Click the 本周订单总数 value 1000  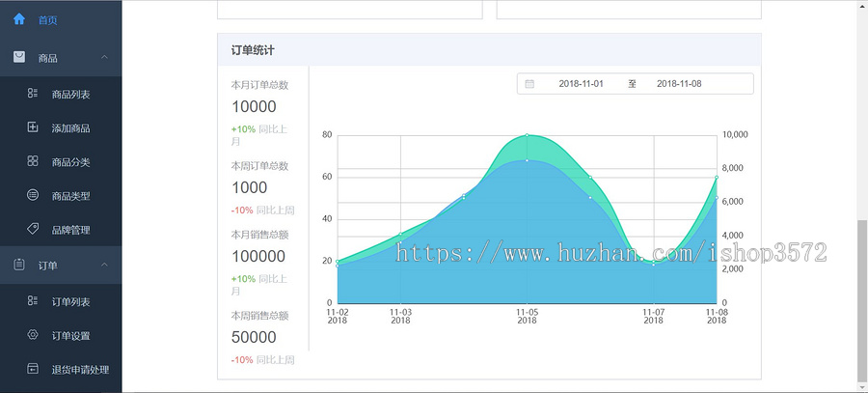point(249,187)
